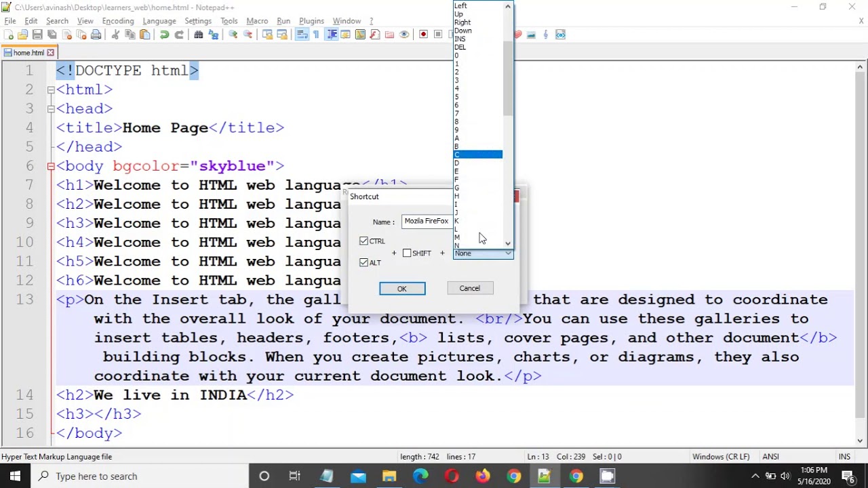Toggle the Monitoring eye icon

(404, 35)
